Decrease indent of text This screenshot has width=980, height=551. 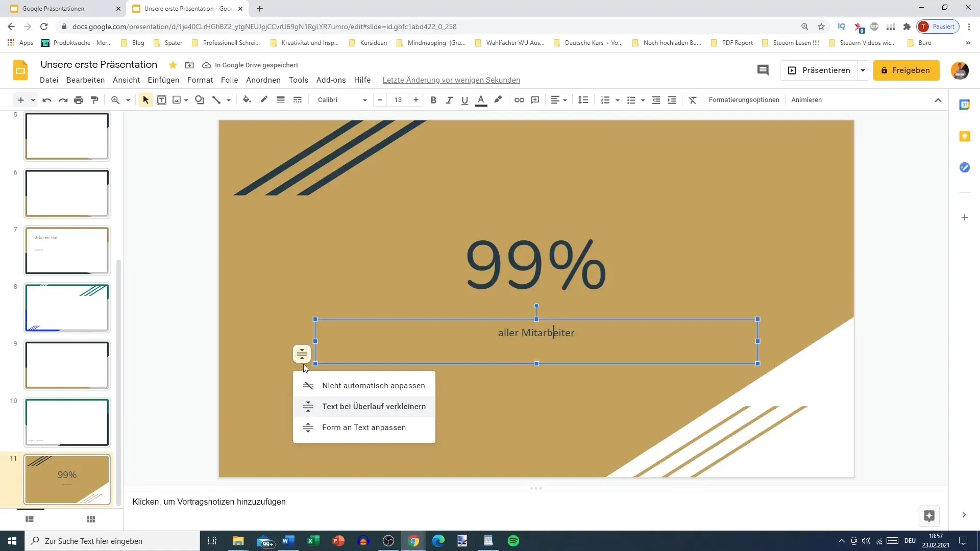pyautogui.click(x=656, y=100)
